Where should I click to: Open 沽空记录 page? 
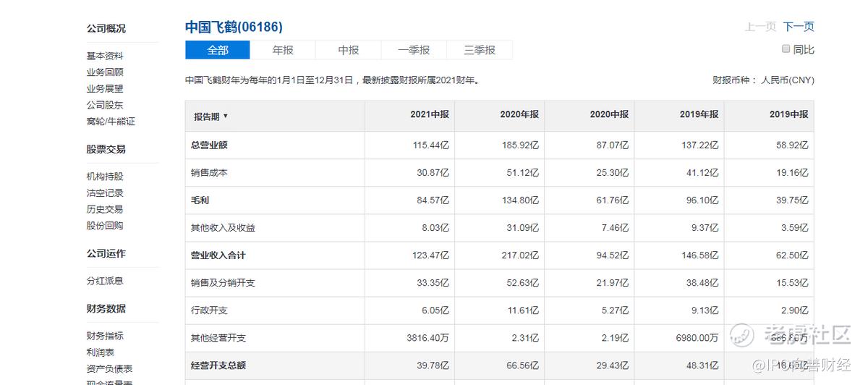point(105,193)
